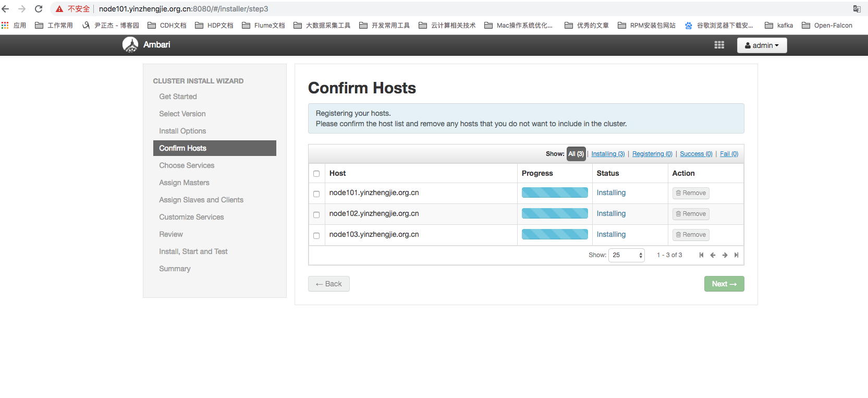868x398 pixels.
Task: Filter hosts by Fail (0)
Action: pos(729,154)
